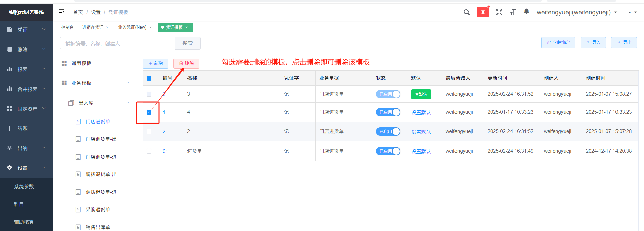The image size is (644, 231).
Task: Click the 门店调货单-出 document icon
Action: tap(78, 139)
